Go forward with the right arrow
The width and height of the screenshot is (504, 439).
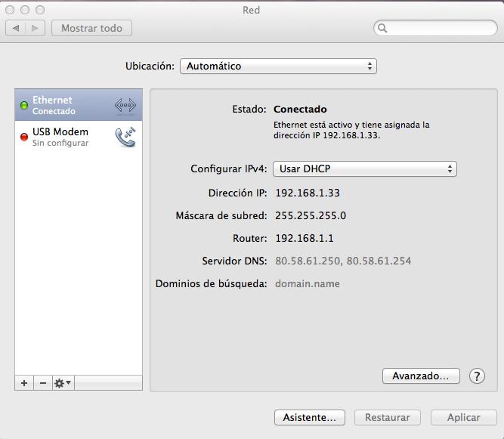36,28
